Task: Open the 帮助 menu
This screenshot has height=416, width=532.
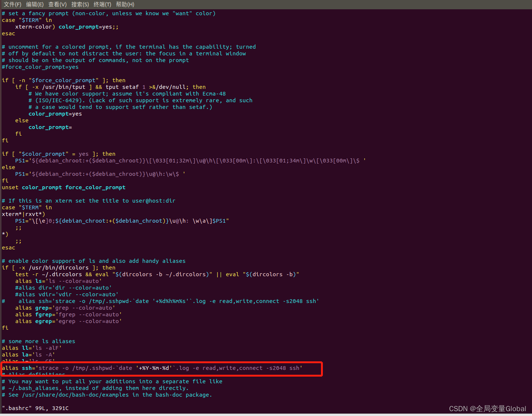Action: point(125,4)
